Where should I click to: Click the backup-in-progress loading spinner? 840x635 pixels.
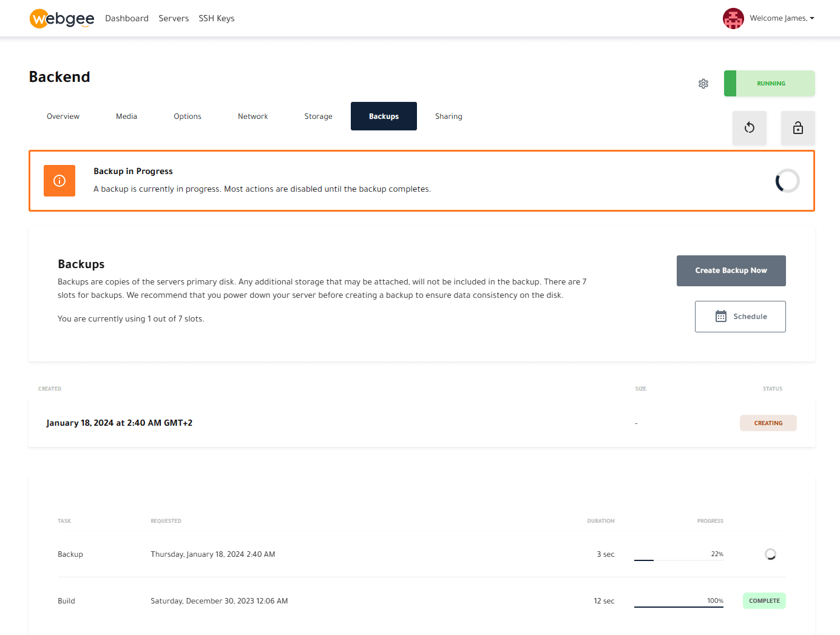pyautogui.click(x=787, y=181)
